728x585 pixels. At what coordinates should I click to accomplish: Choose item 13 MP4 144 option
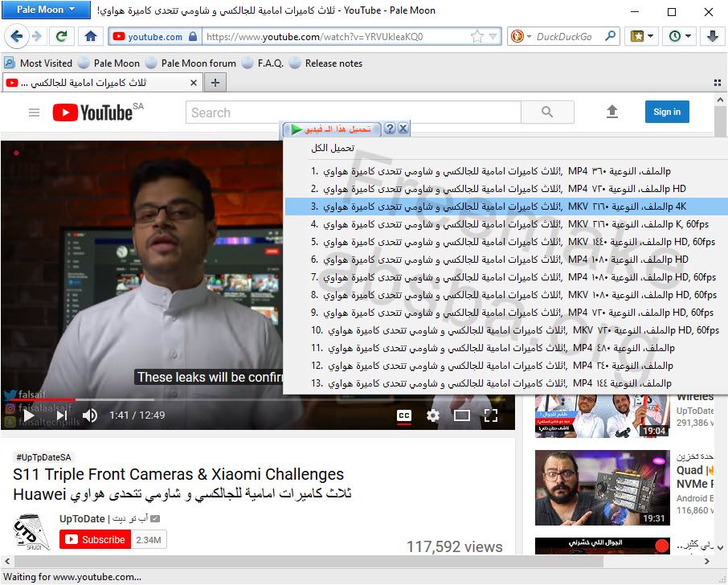pyautogui.click(x=506, y=383)
